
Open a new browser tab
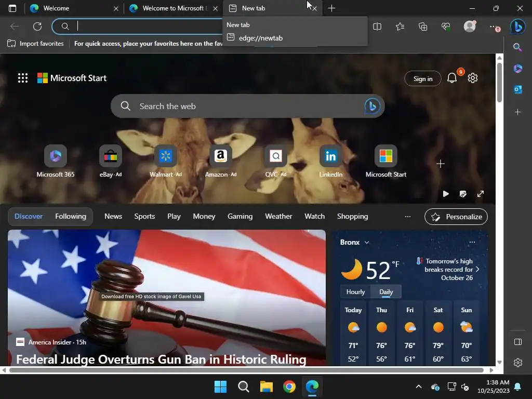click(331, 8)
